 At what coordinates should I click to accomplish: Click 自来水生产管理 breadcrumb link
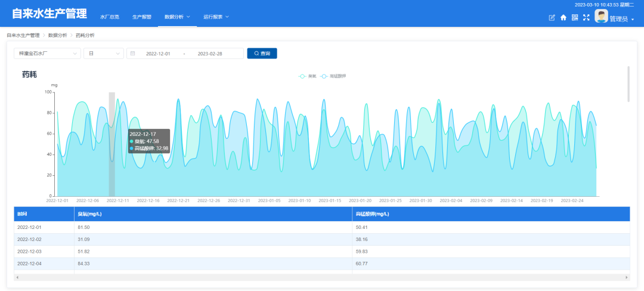pyautogui.click(x=23, y=35)
